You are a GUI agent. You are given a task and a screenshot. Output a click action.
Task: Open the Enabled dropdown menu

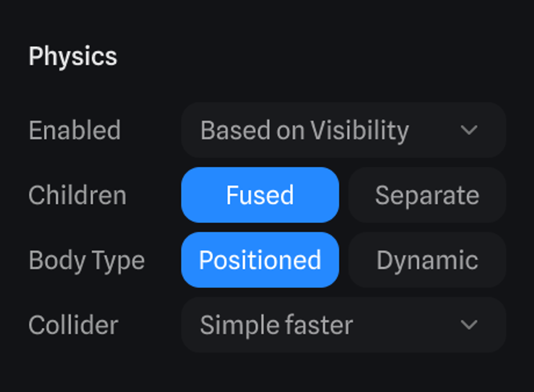[343, 130]
